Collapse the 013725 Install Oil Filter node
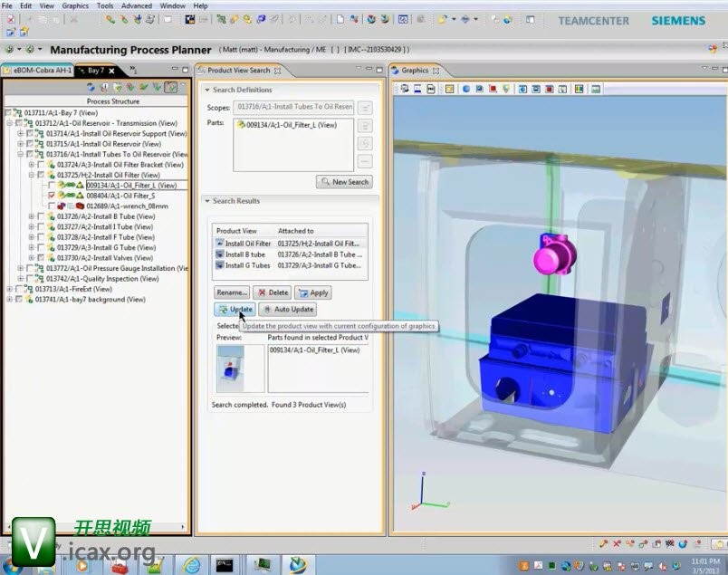Screen dimensions: 728x575 pos(32,175)
